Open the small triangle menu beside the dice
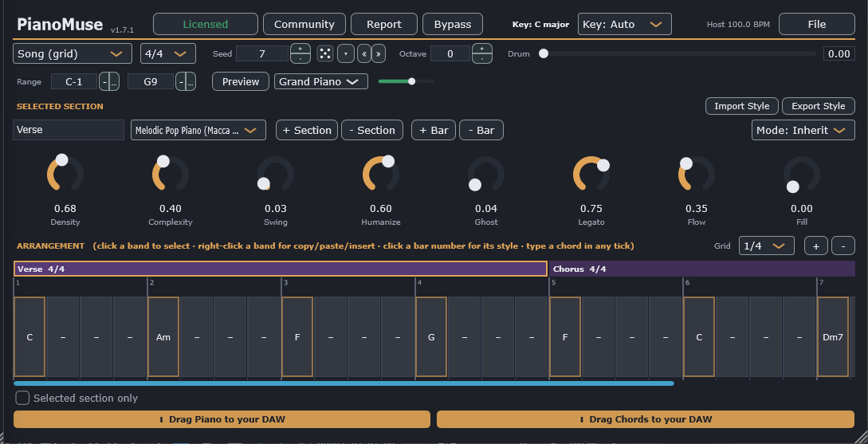This screenshot has width=868, height=444. coord(345,53)
